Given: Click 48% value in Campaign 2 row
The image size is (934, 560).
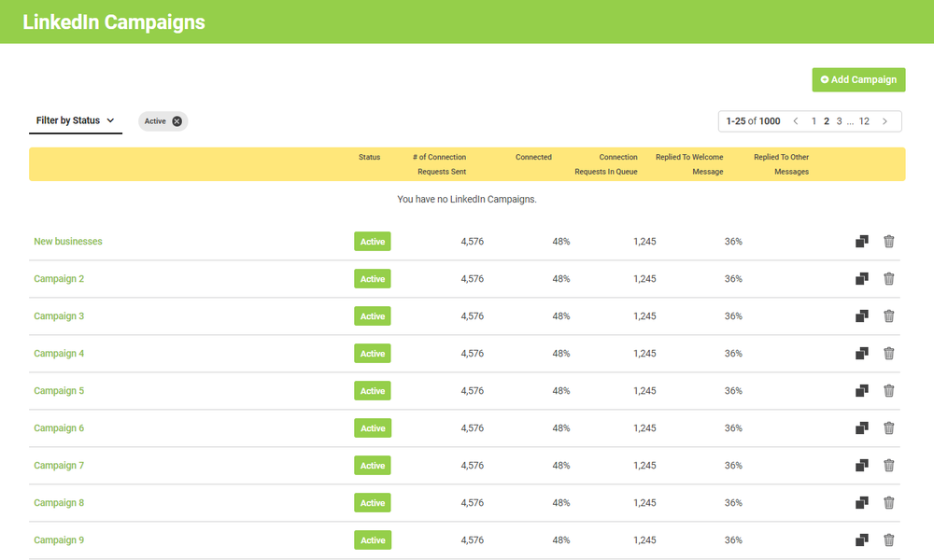Looking at the screenshot, I should tap(561, 278).
